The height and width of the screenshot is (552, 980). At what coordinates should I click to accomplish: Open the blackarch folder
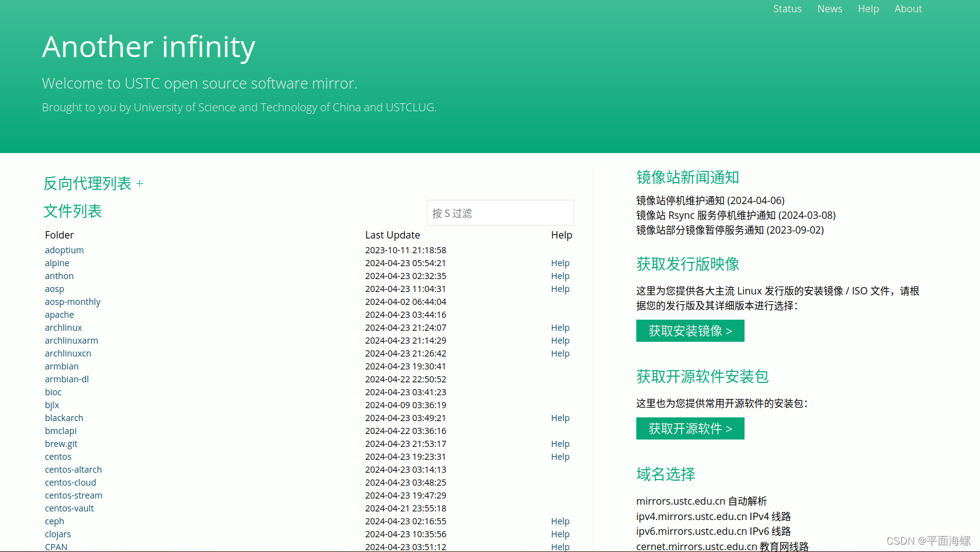pos(64,418)
